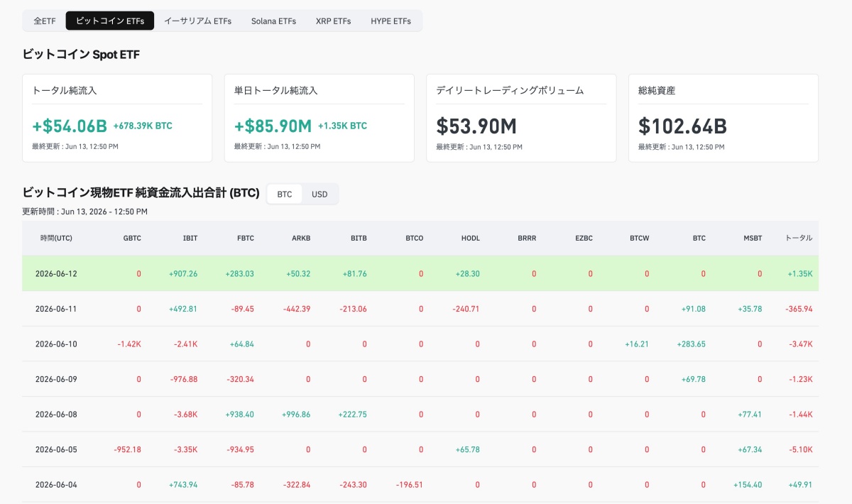Click GBTC value -1.42K
852x504 pixels.
(x=129, y=344)
